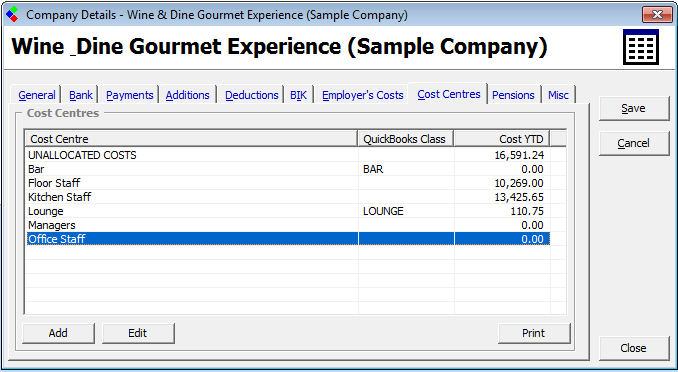The height and width of the screenshot is (372, 678).
Task: Select the Managers row
Action: (288, 225)
